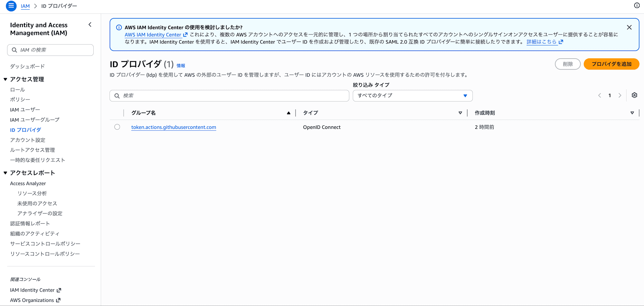Open サービスコントロールポリシー in sidebar
Screen dimensions: 644x306
coord(45,244)
